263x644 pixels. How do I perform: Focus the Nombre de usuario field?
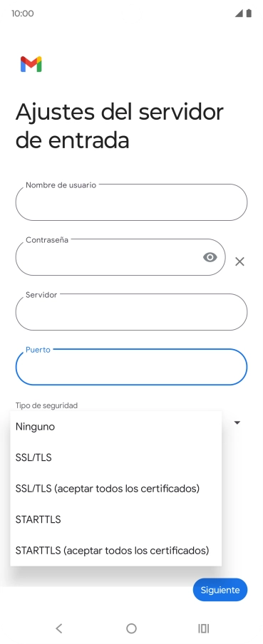click(131, 202)
